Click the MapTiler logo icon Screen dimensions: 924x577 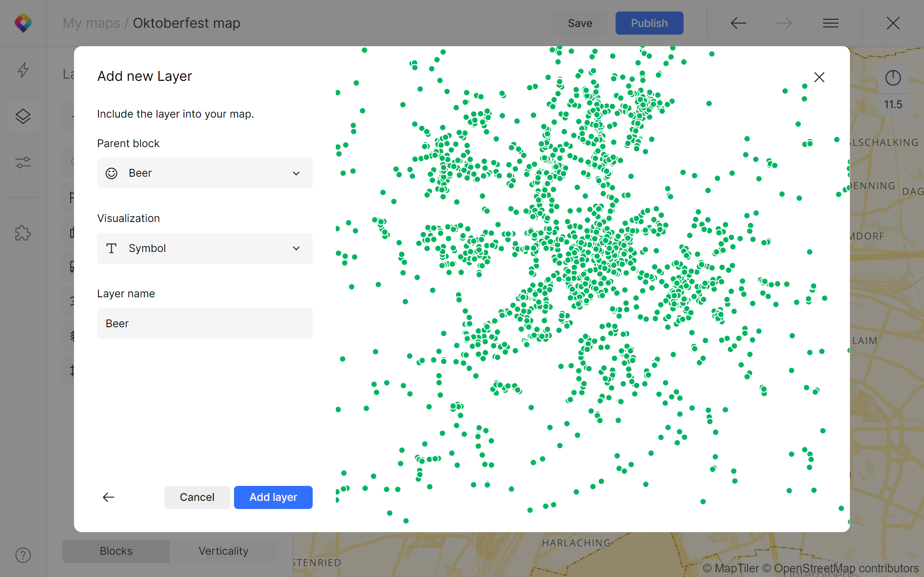tap(23, 23)
